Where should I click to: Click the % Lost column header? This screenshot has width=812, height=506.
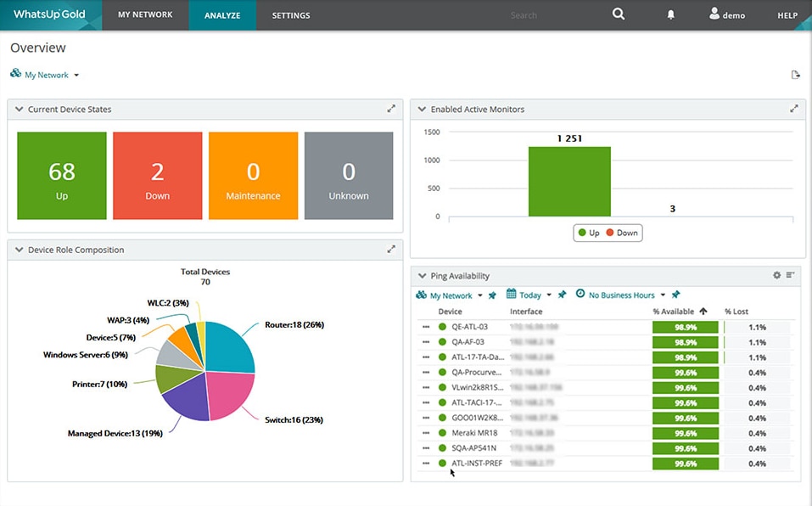tap(736, 312)
